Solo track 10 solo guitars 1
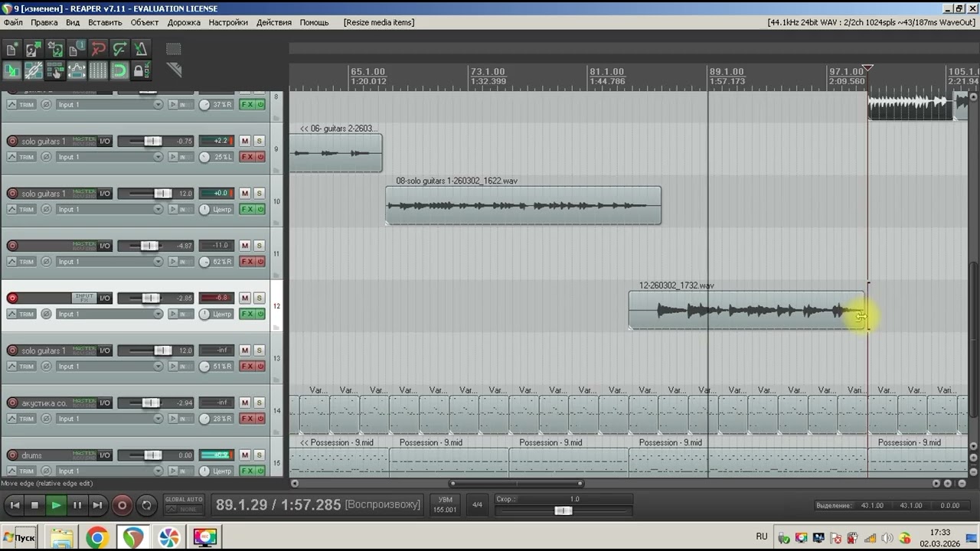 259,194
